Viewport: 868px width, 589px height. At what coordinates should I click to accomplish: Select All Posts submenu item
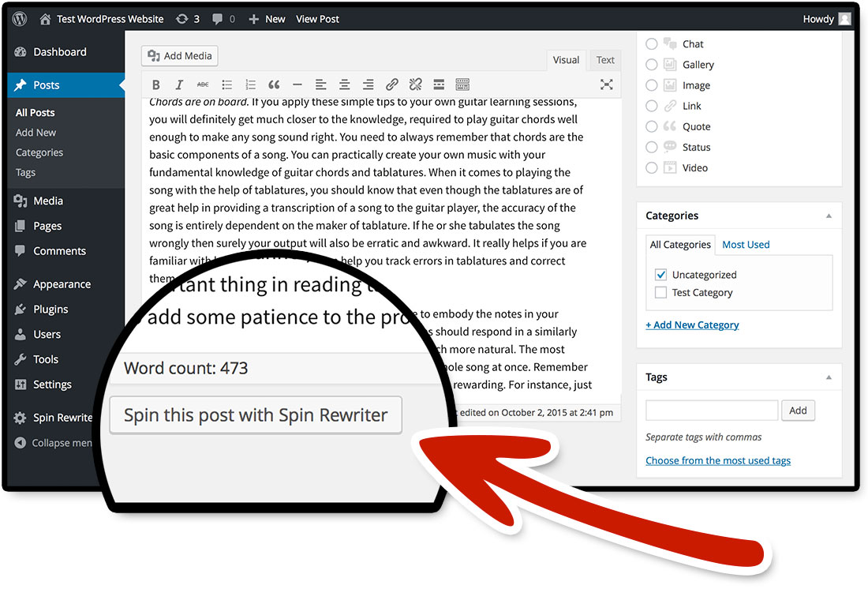coord(36,112)
